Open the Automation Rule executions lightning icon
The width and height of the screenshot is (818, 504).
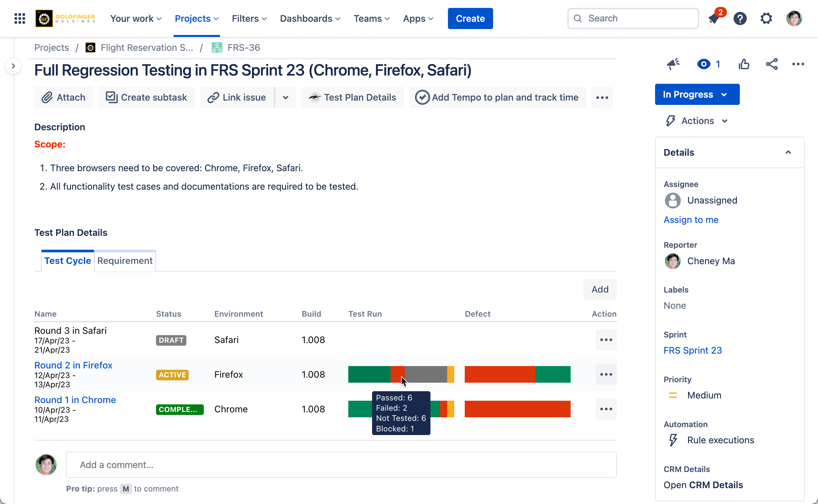[x=673, y=440]
